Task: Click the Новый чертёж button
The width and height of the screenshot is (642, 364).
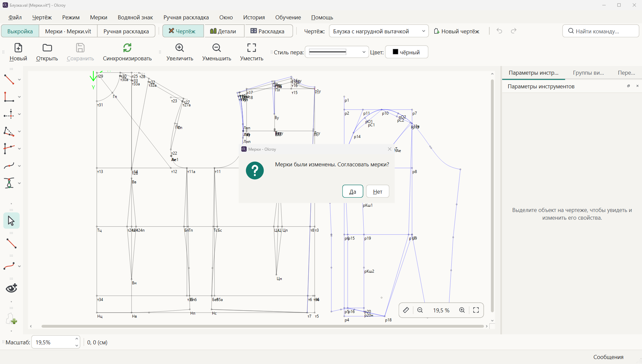Action: pyautogui.click(x=456, y=31)
